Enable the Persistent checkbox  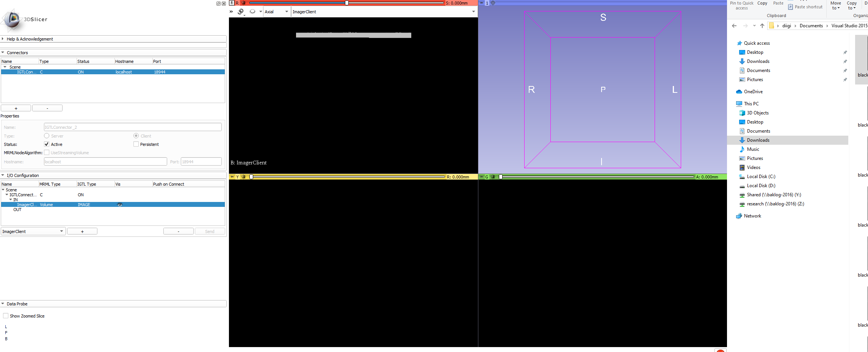(136, 144)
